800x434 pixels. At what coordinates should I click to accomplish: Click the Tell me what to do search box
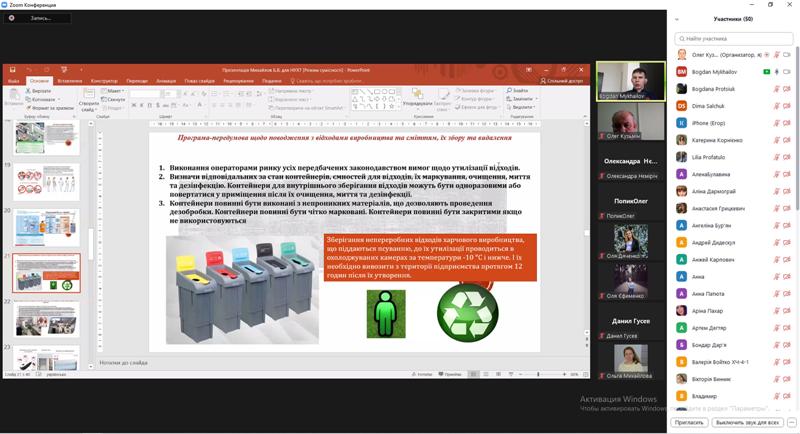[326, 81]
